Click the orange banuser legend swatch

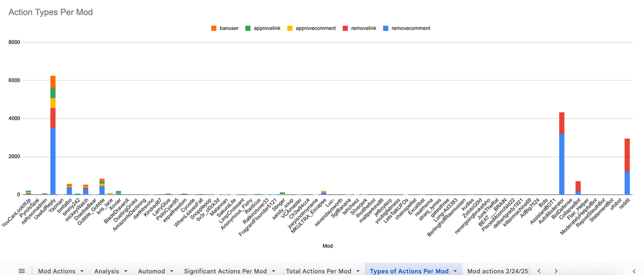coord(214,28)
